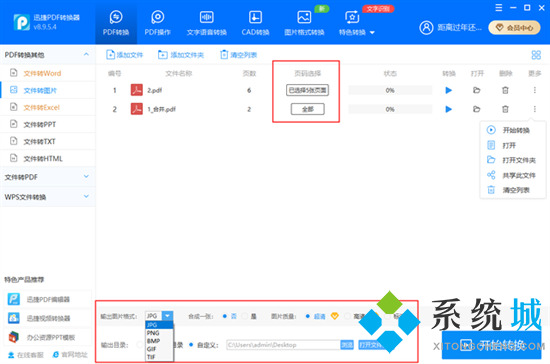Click 清空列表 in the top toolbar
The width and height of the screenshot is (550, 364).
pos(239,55)
